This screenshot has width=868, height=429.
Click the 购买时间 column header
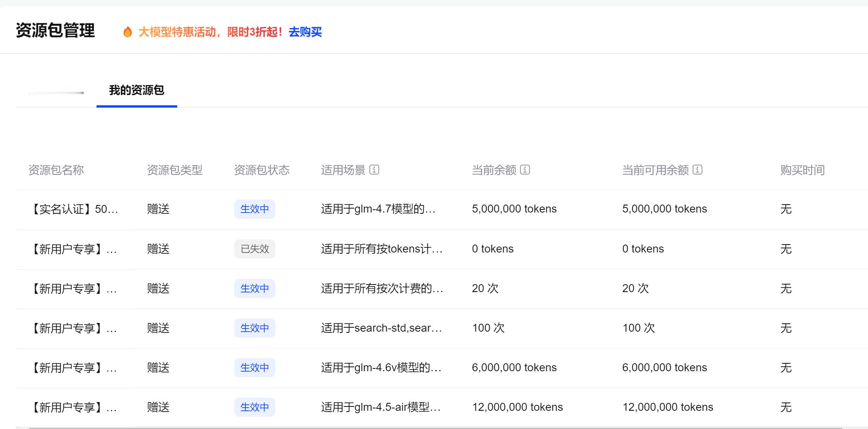coord(802,170)
